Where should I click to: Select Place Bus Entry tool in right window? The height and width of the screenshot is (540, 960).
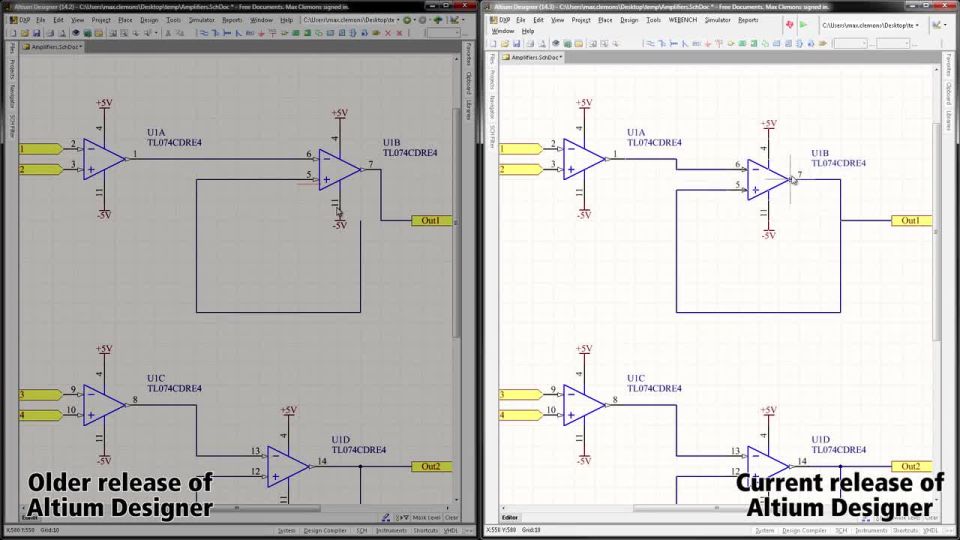(684, 43)
